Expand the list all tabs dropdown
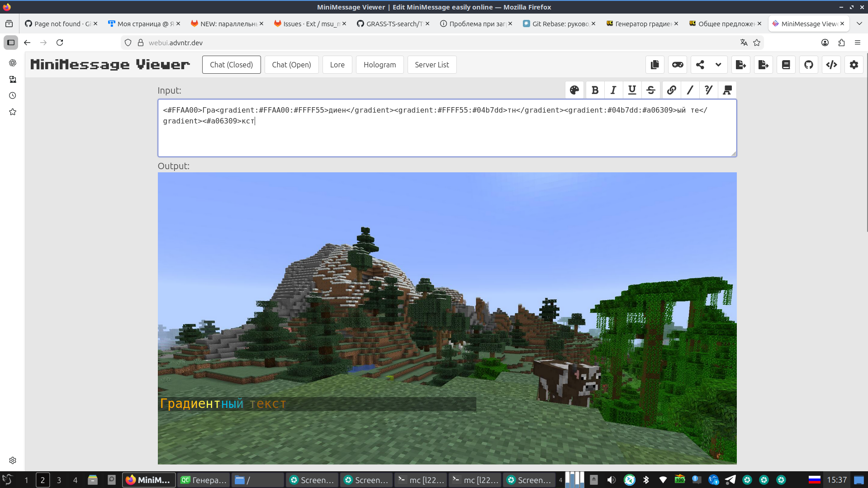This screenshot has height=488, width=868. pyautogui.click(x=859, y=24)
